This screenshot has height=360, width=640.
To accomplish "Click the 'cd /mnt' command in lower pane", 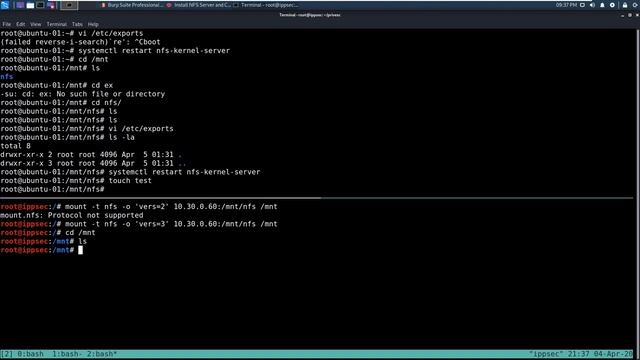I will pos(48,233).
